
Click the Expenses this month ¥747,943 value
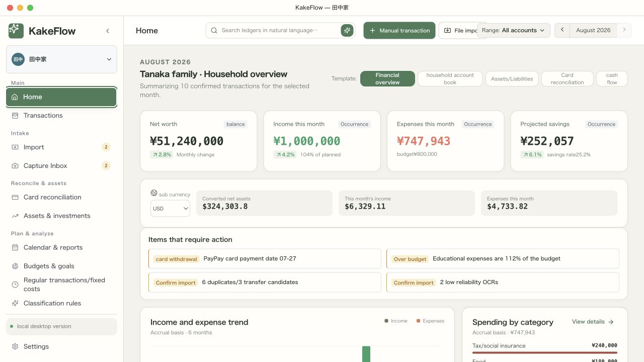(x=424, y=141)
